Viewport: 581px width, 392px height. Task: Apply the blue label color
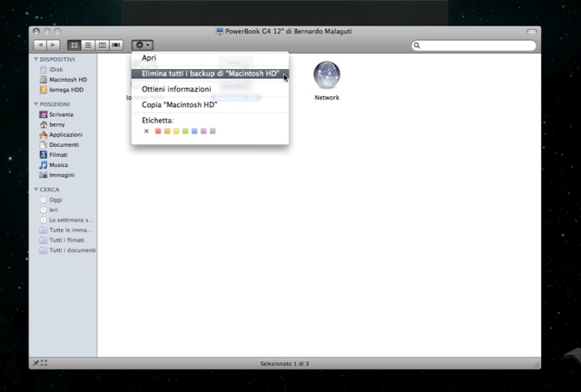tap(194, 132)
